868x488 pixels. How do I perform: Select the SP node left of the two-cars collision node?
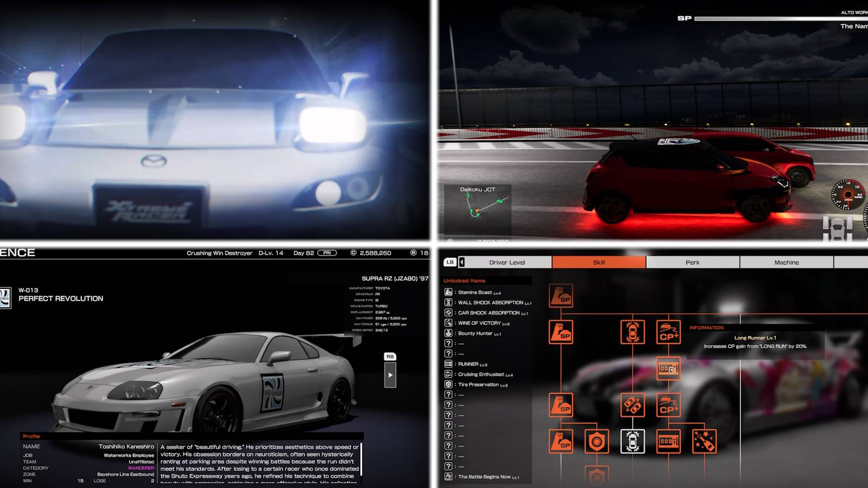coord(561,404)
